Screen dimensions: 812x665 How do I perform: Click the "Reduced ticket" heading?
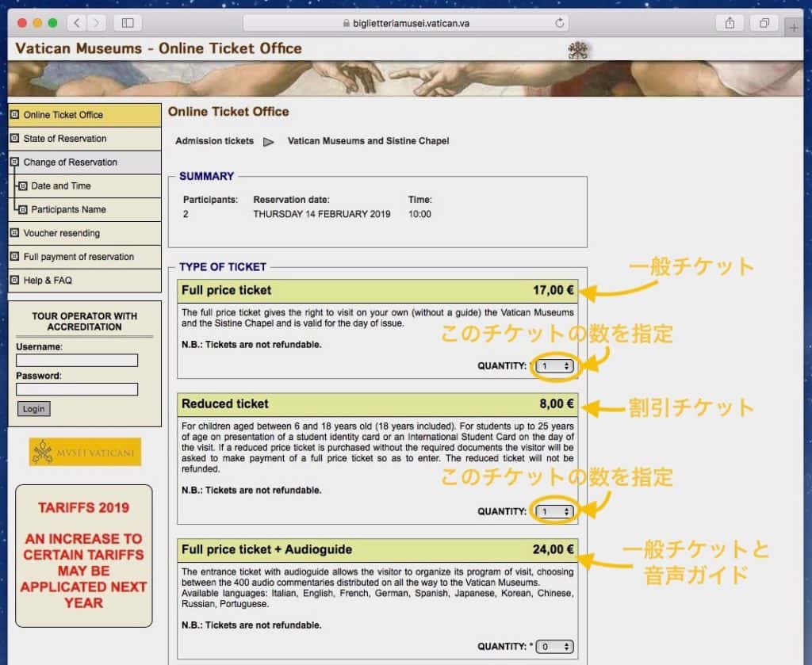(x=224, y=403)
